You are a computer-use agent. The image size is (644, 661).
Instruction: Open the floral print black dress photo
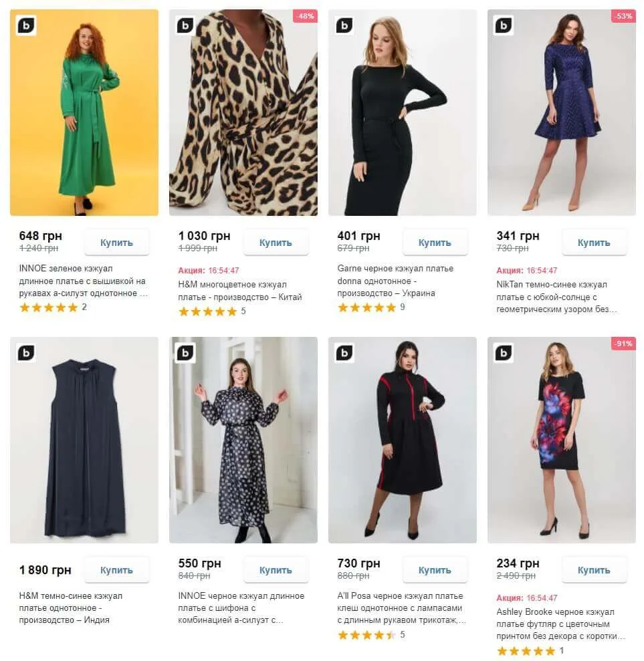point(562,441)
